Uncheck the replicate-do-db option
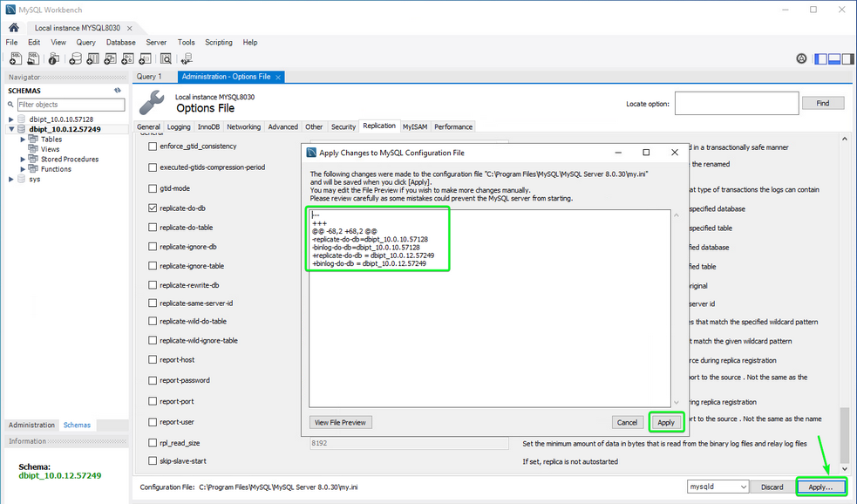 click(x=153, y=208)
